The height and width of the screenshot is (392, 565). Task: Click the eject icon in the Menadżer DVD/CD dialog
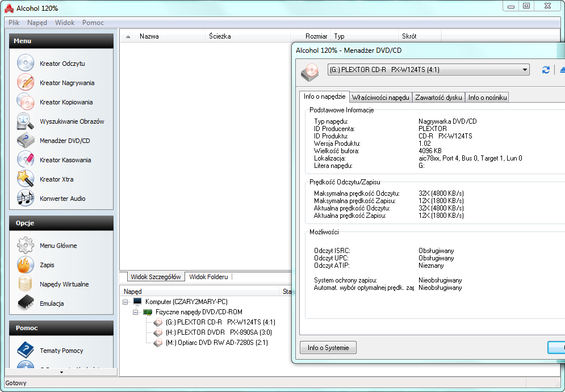click(x=562, y=70)
